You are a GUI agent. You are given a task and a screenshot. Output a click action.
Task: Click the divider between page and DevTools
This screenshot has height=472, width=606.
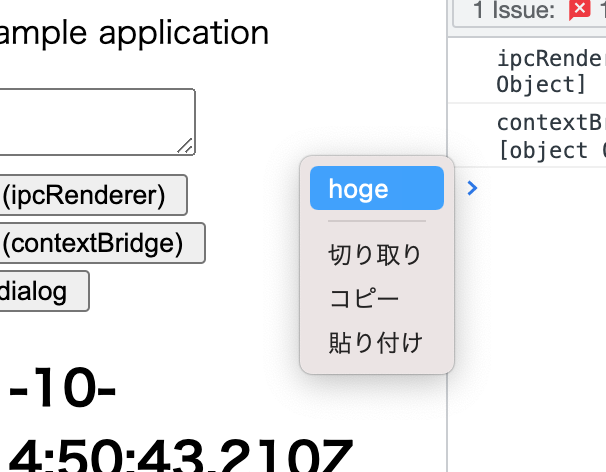[446, 300]
